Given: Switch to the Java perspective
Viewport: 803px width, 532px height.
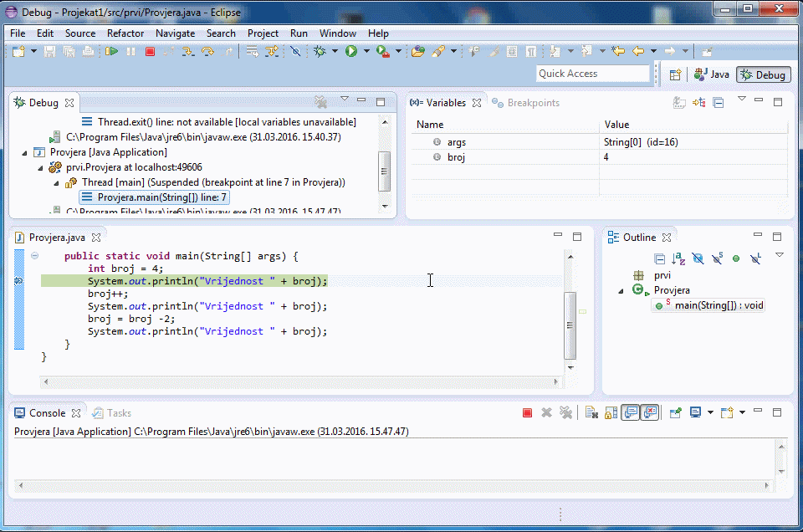Looking at the screenshot, I should (712, 74).
